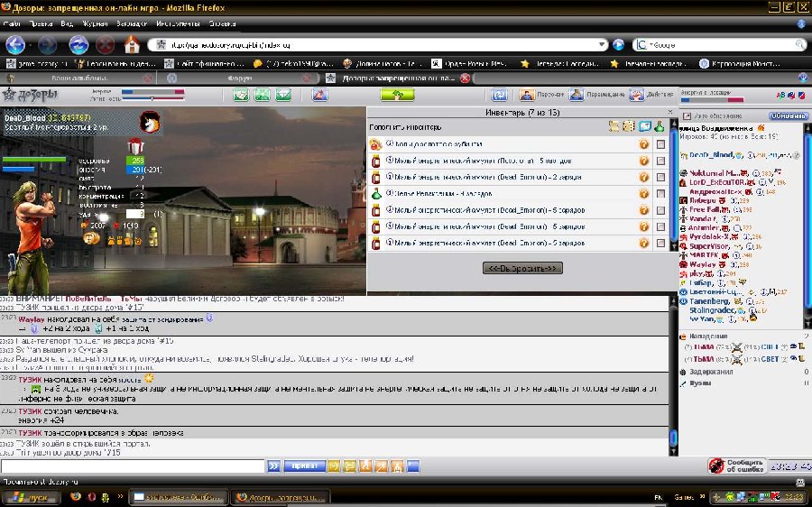
Task: Switch to the Форум tab
Action: [240, 78]
